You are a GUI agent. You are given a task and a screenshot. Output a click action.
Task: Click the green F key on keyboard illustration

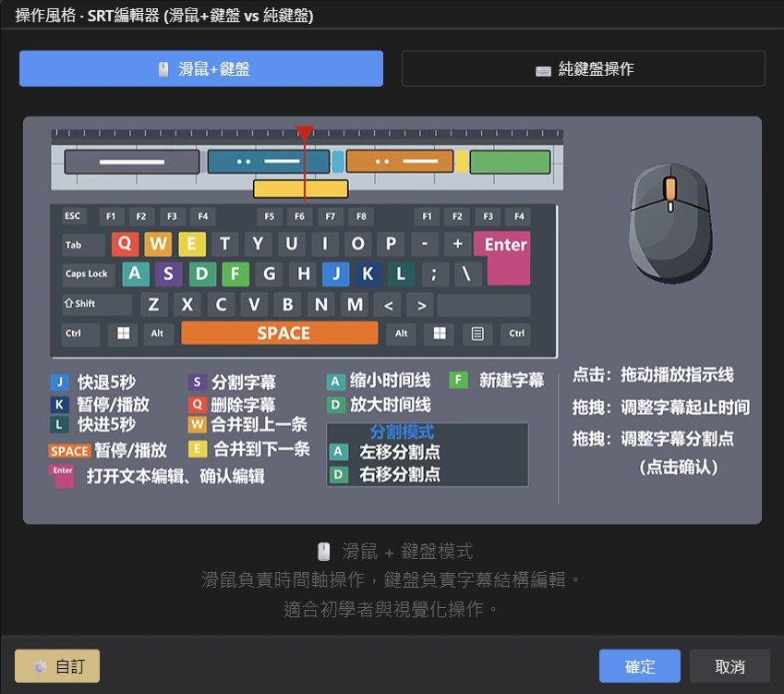tap(235, 274)
